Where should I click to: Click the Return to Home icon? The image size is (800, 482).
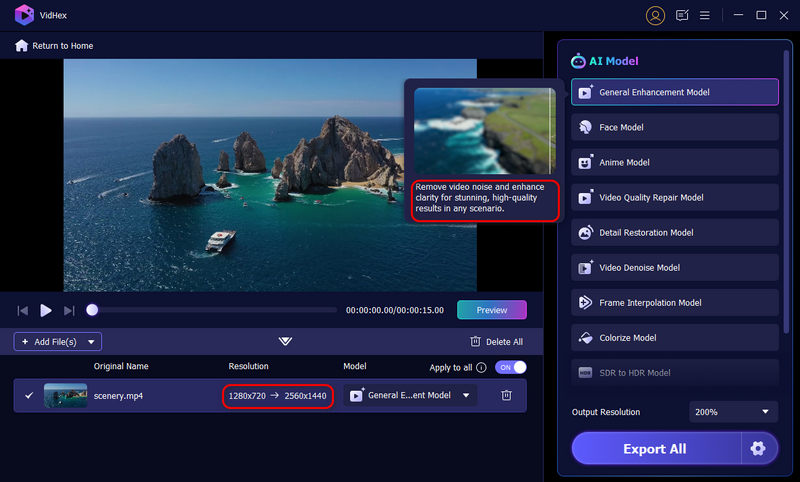(x=21, y=46)
